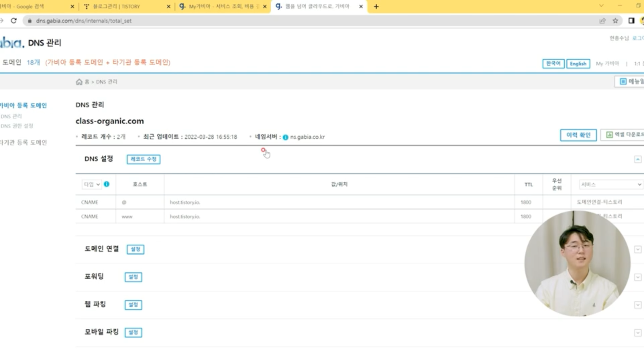The image size is (644, 362).
Task: Click the browser reload icon
Action: (x=14, y=21)
